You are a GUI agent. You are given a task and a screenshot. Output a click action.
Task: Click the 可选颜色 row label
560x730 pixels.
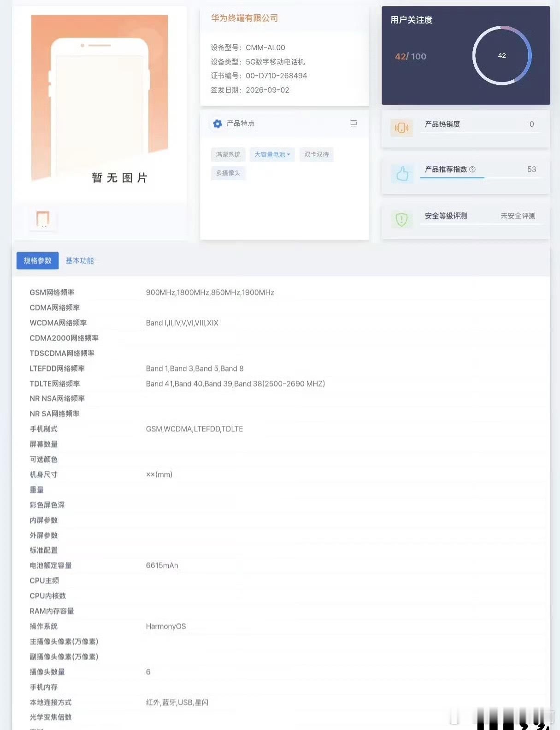tap(44, 459)
